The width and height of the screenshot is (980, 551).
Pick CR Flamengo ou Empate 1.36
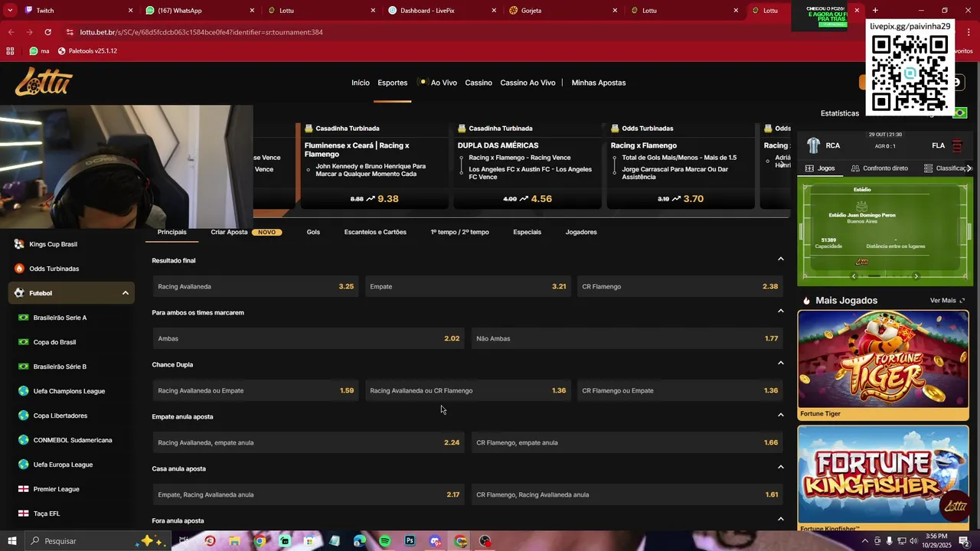coord(680,390)
